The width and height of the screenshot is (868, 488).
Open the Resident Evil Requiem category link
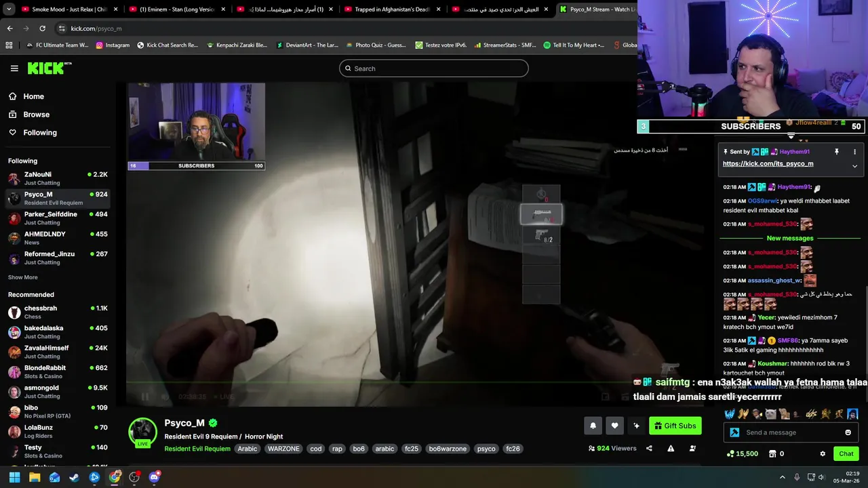click(197, 449)
